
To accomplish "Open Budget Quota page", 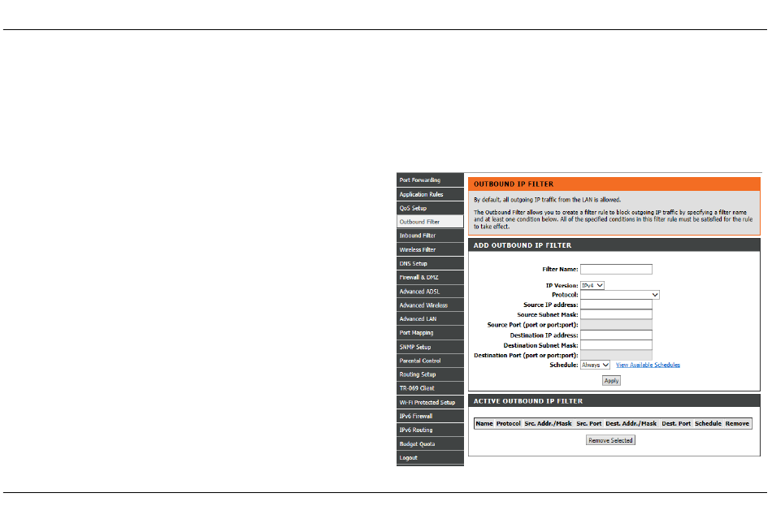I will pyautogui.click(x=430, y=444).
